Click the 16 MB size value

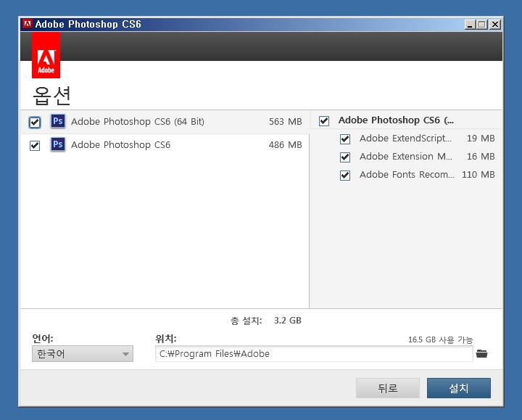[x=481, y=156]
